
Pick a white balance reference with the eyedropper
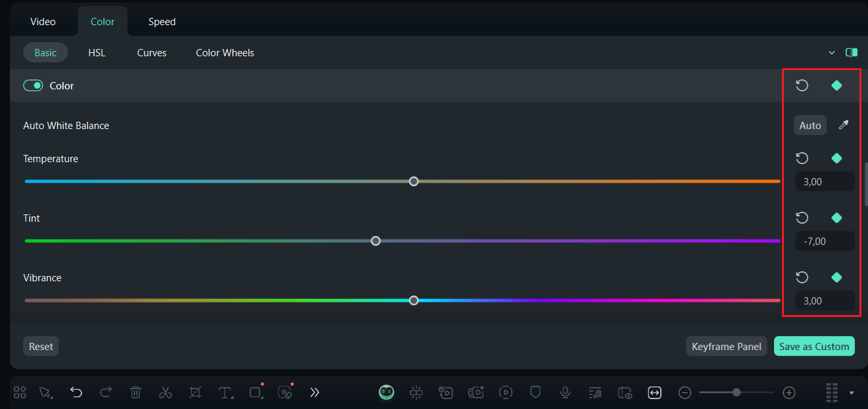click(844, 125)
